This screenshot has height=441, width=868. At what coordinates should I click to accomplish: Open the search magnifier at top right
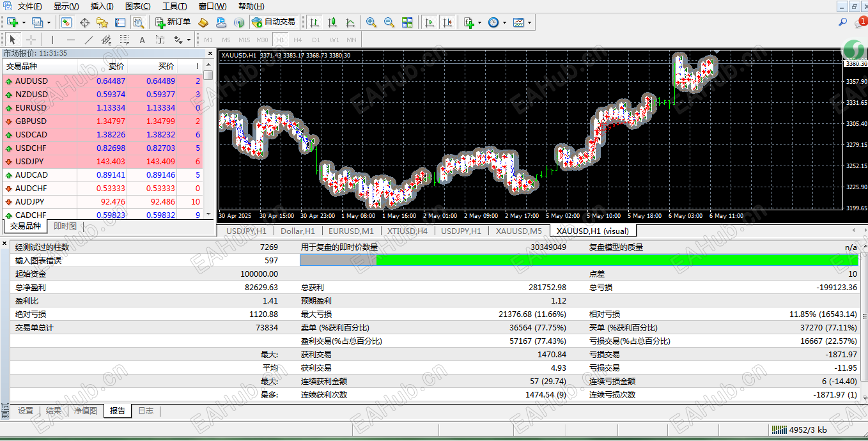point(842,22)
